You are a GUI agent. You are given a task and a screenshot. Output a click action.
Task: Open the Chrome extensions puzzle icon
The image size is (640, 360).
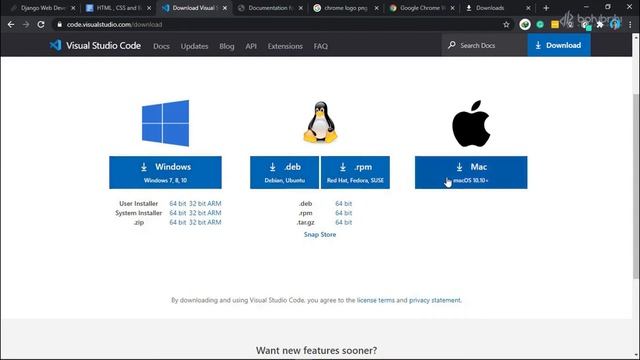[600, 24]
